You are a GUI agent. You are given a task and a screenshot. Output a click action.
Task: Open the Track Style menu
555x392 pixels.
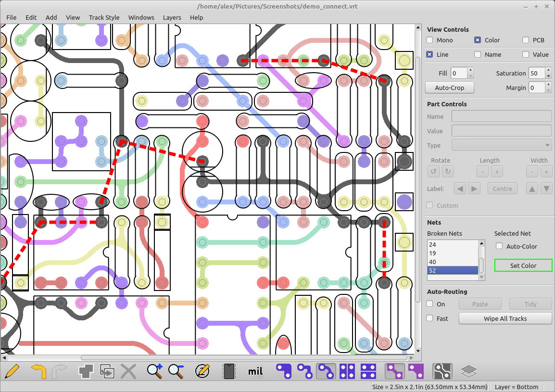(104, 17)
